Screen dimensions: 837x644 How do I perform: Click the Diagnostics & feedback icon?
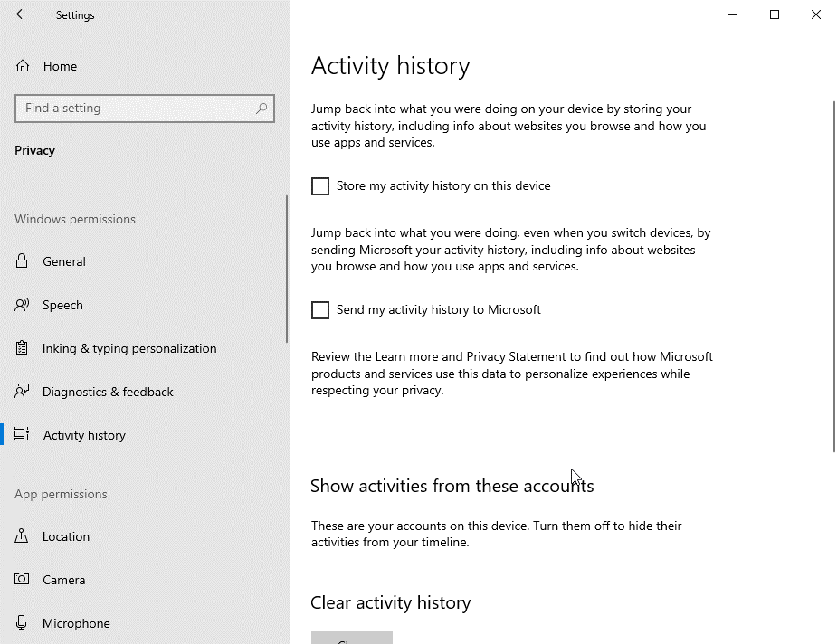coord(23,392)
